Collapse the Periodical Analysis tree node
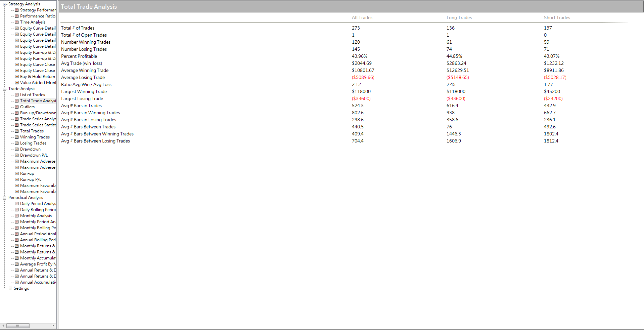The width and height of the screenshot is (644, 330). pos(5,198)
